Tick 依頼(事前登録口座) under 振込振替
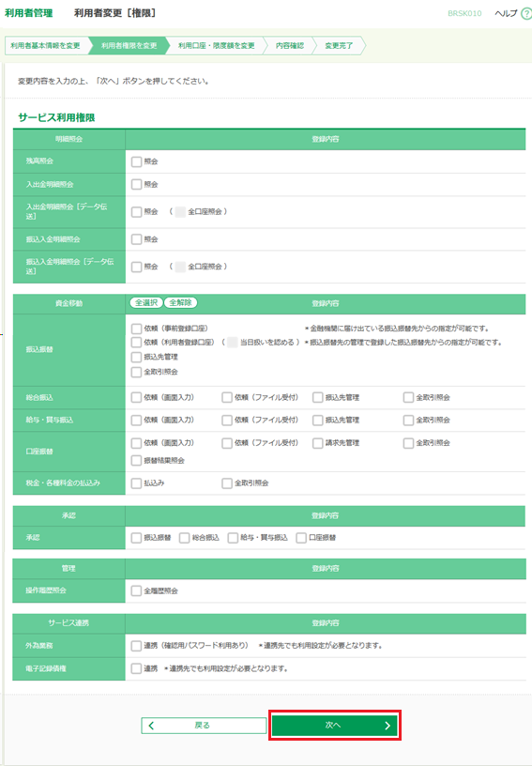Image resolution: width=532 pixels, height=766 pixels. coord(137,329)
